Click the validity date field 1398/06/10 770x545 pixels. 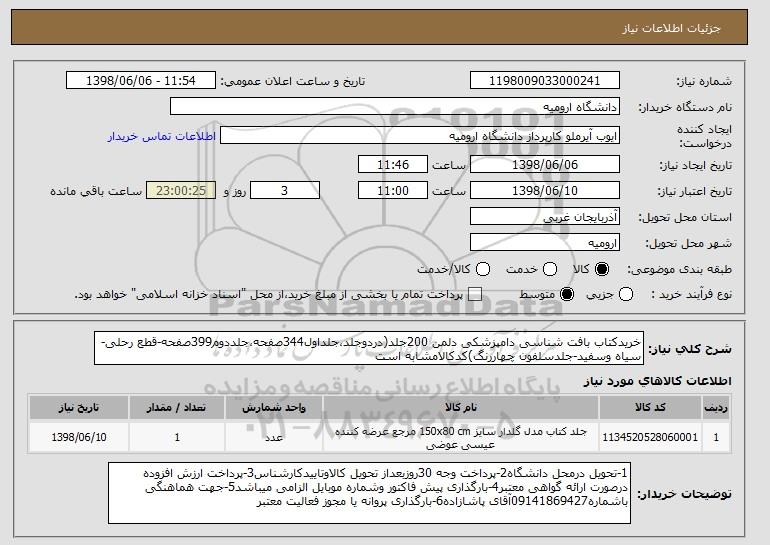coord(545,191)
